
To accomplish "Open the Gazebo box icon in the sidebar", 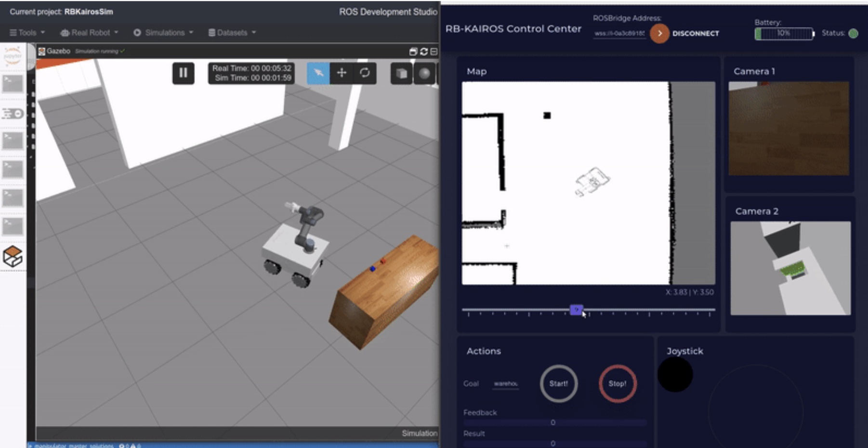I will [13, 256].
